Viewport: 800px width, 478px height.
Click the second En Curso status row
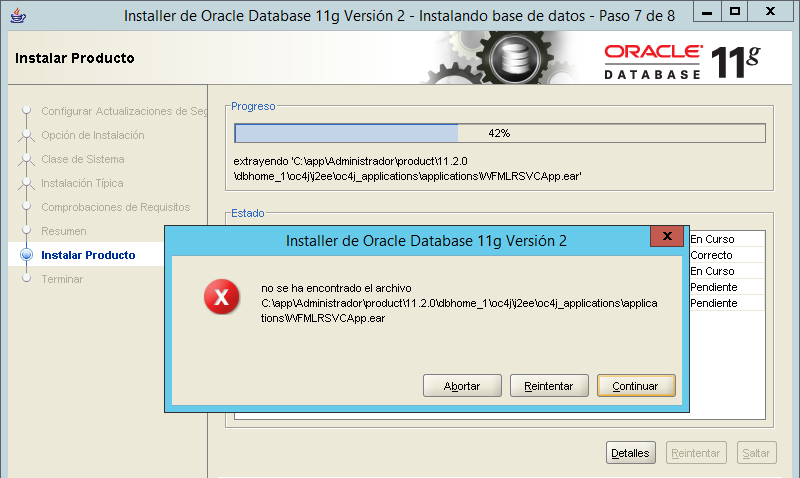(x=727, y=271)
